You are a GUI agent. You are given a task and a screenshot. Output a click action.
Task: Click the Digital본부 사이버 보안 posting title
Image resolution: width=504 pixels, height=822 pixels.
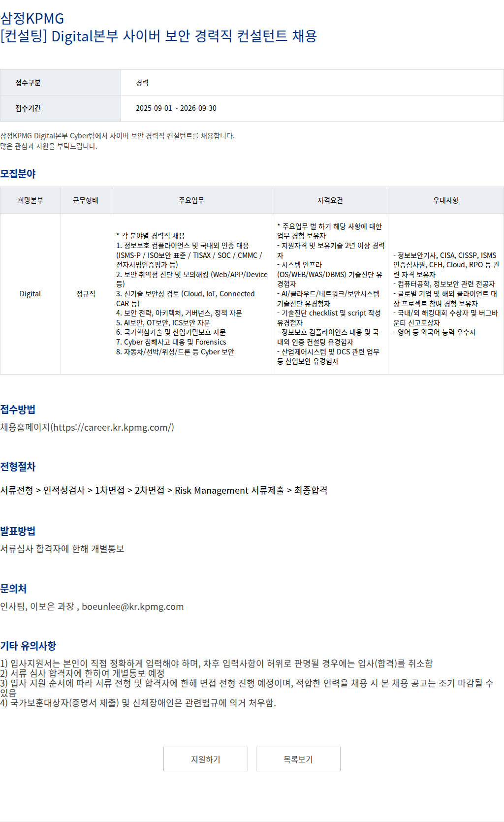click(158, 36)
